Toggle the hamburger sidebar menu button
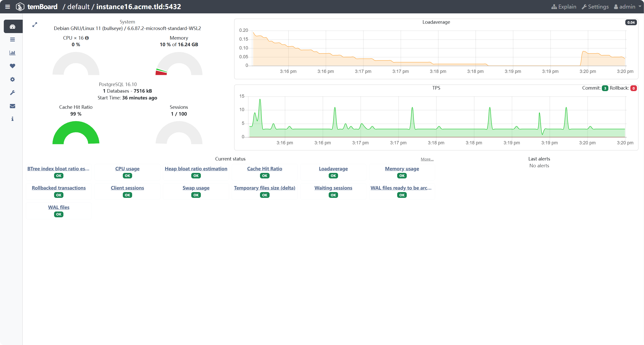The image size is (644, 345). click(8, 7)
